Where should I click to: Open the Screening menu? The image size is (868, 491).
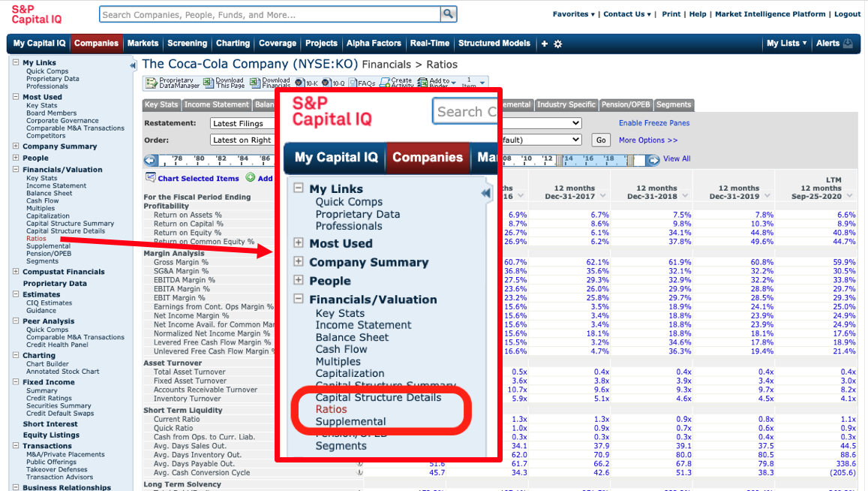pyautogui.click(x=187, y=44)
